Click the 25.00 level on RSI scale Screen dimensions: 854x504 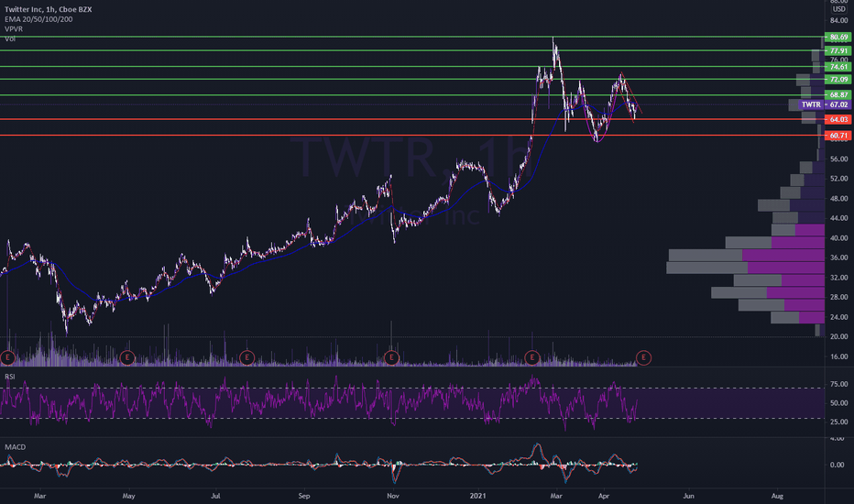[838, 422]
